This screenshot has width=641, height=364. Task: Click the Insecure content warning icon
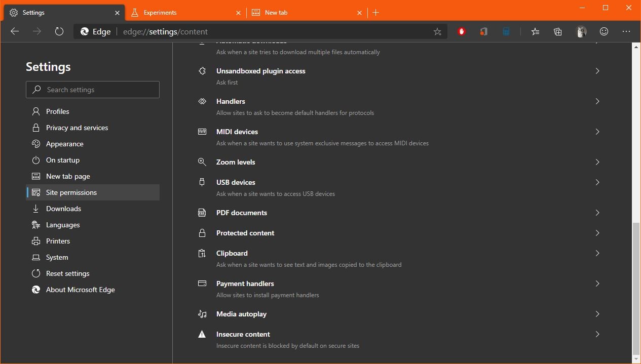tap(202, 334)
